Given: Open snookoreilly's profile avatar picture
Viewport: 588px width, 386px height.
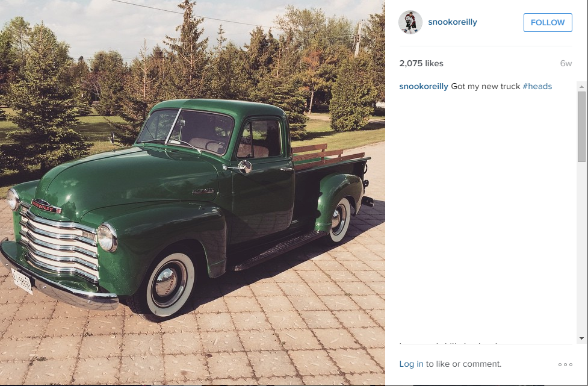Looking at the screenshot, I should (x=410, y=22).
